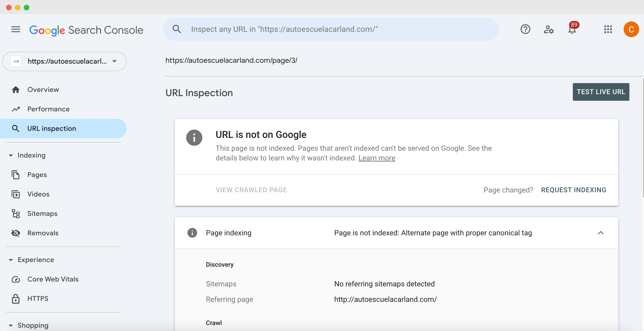This screenshot has height=331, width=644.
Task: Focus the Inspect any URL search field
Action: tap(331, 29)
